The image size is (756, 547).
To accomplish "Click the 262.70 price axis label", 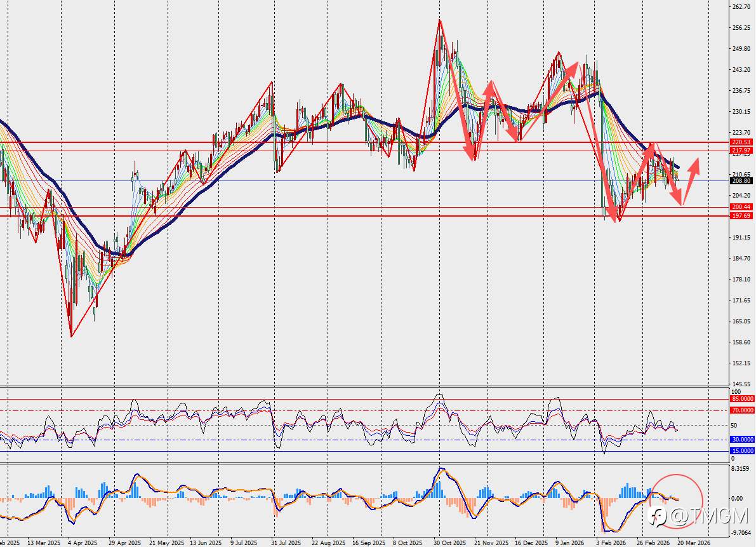I will coord(741,7).
